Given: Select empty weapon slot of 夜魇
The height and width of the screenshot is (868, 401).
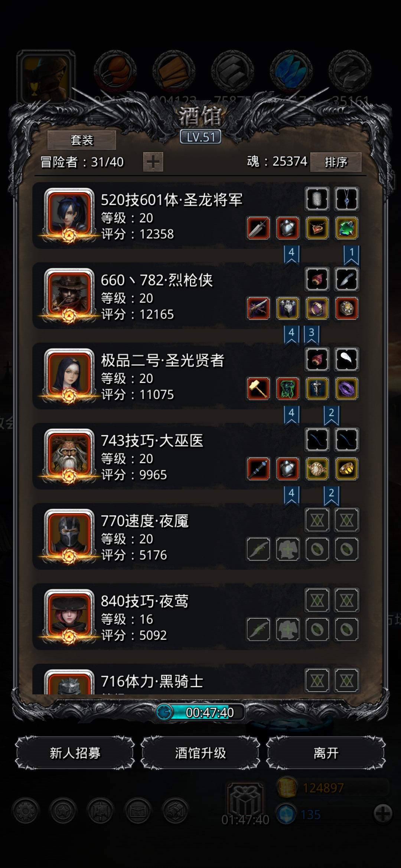Looking at the screenshot, I should pos(258,549).
